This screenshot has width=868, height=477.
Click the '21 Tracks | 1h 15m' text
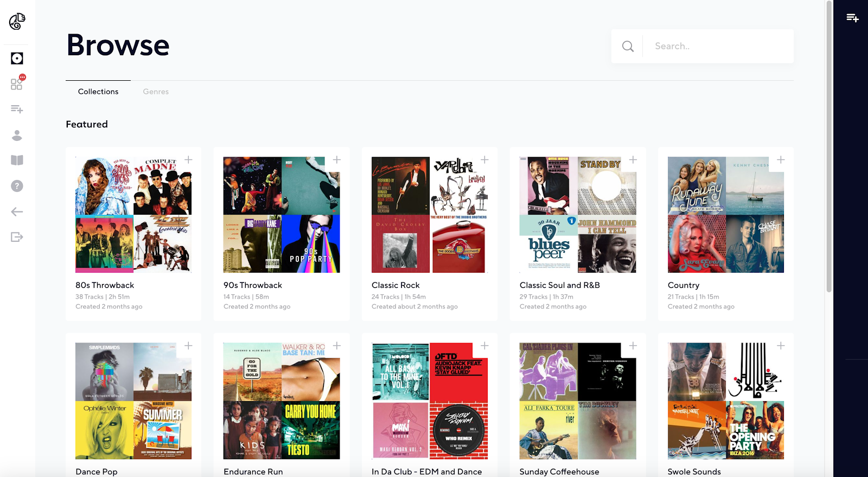[x=693, y=297]
